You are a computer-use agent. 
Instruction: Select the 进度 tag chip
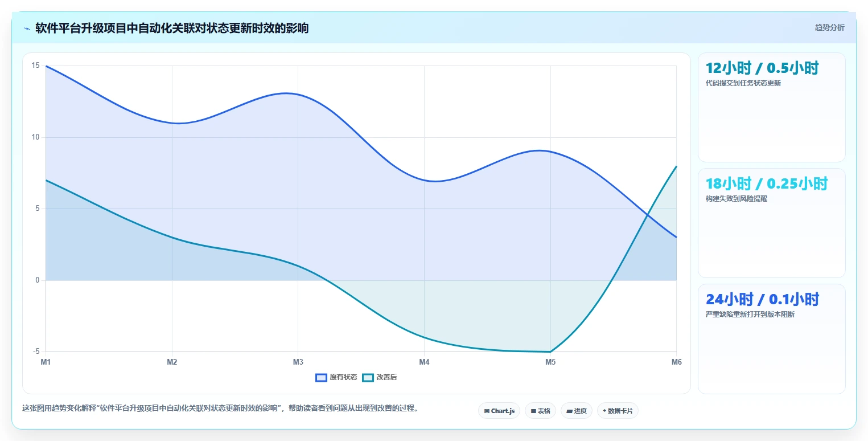click(x=577, y=411)
